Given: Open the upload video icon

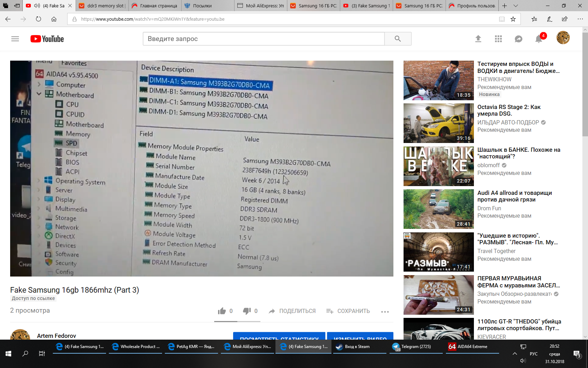Looking at the screenshot, I should click(478, 39).
